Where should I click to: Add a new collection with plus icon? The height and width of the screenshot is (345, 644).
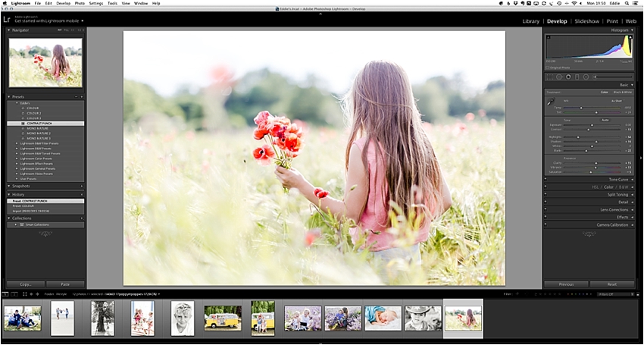pyautogui.click(x=82, y=218)
